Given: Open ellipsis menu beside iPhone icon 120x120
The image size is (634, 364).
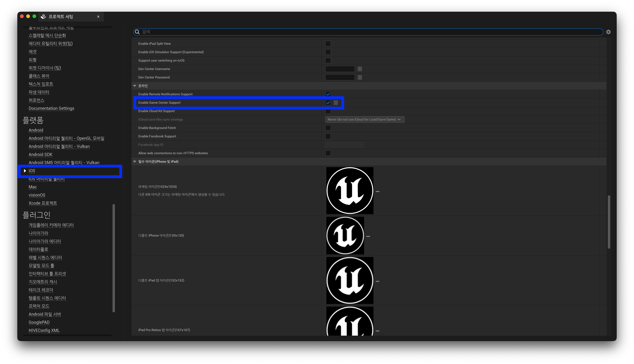Looking at the screenshot, I should 368,236.
